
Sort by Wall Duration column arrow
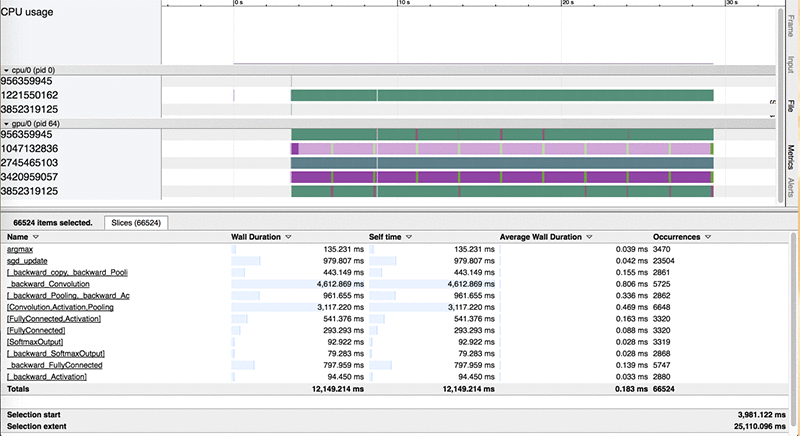click(x=288, y=237)
